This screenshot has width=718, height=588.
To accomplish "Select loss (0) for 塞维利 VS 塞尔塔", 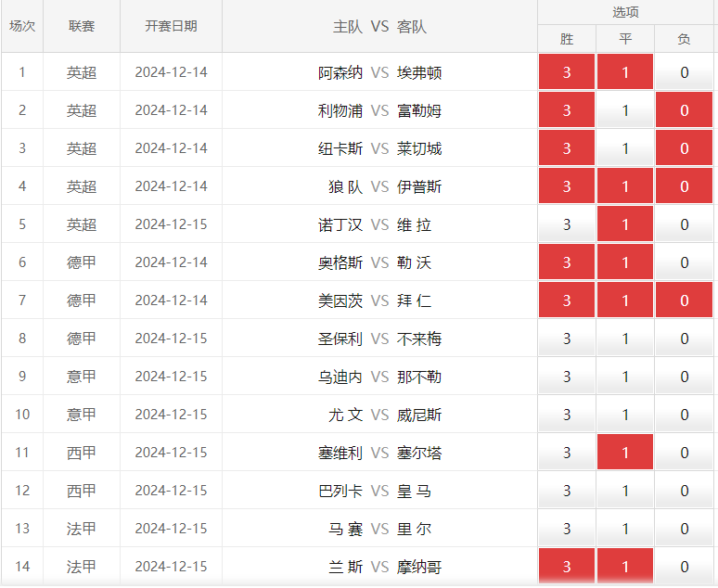I will pyautogui.click(x=684, y=452).
